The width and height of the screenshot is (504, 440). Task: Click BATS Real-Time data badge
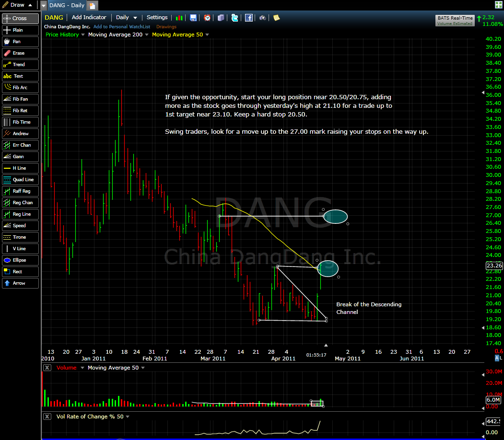coord(455,18)
